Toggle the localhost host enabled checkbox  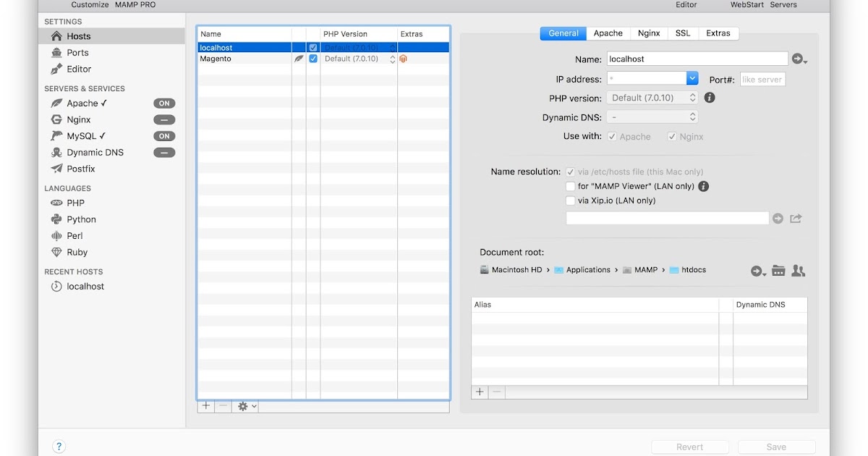coord(313,48)
